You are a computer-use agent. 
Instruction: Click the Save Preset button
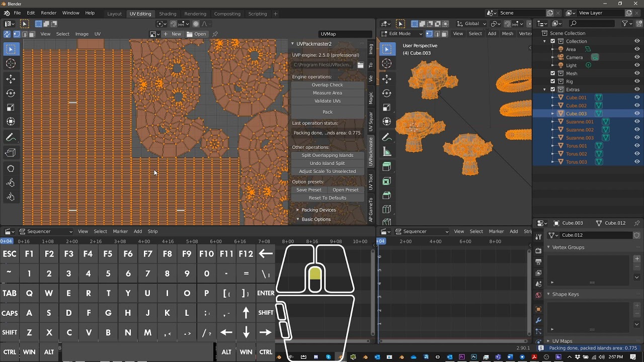(309, 190)
